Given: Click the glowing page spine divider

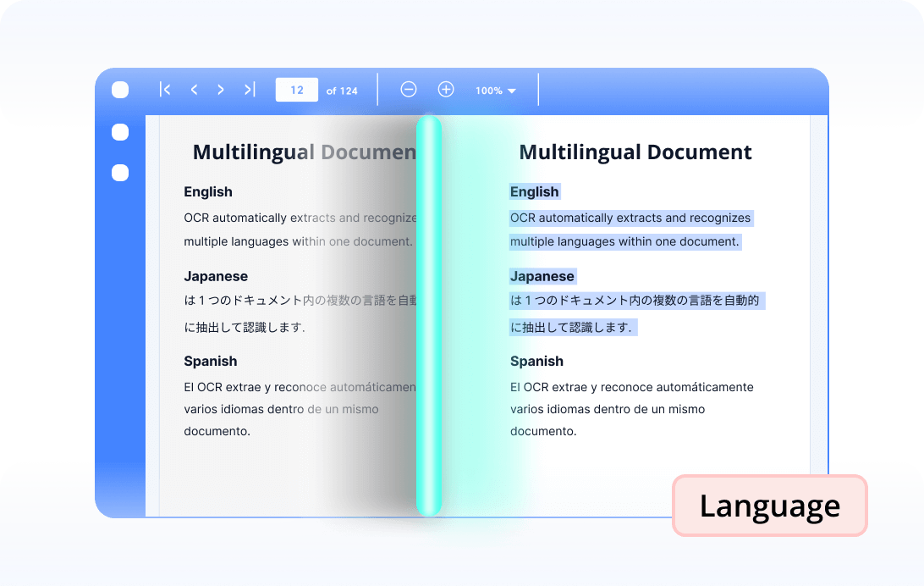Looking at the screenshot, I should tap(428, 318).
